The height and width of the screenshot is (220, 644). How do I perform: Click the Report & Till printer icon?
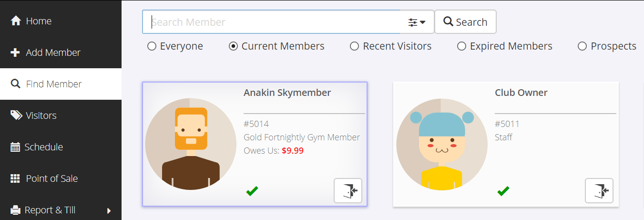click(x=16, y=210)
